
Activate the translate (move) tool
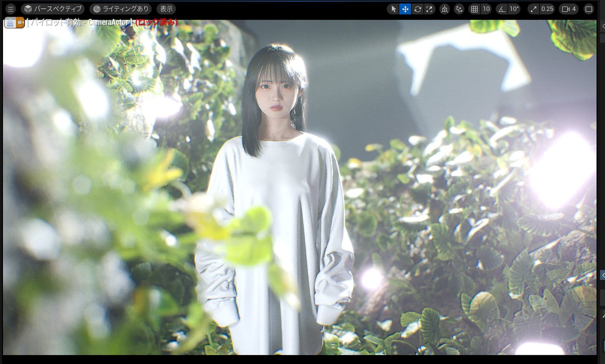[405, 9]
